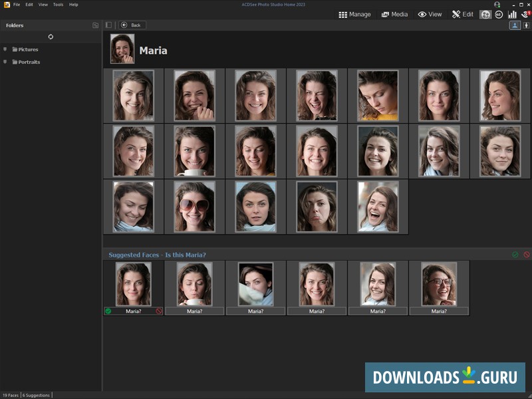Open the Tools menu
Screen dimensions: 532x399
point(58,5)
